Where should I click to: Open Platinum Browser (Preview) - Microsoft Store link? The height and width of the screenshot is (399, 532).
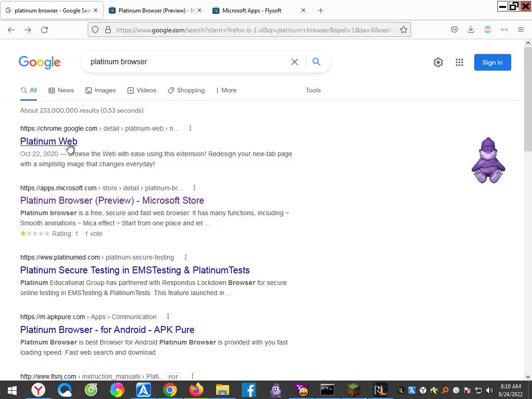coord(112,200)
